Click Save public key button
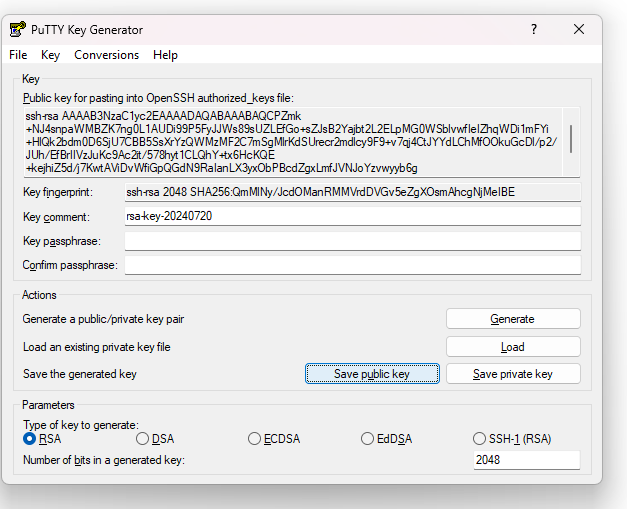 click(x=372, y=374)
